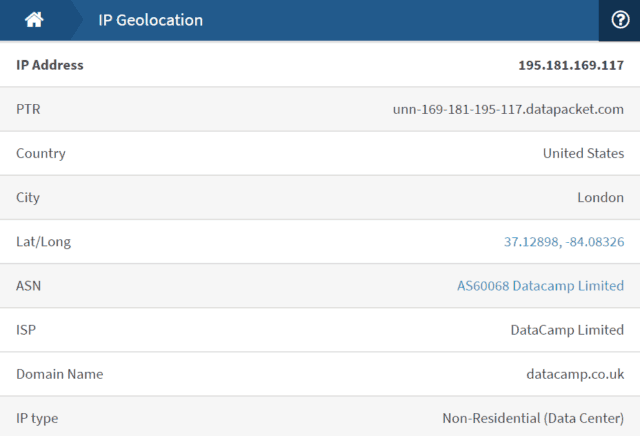This screenshot has width=640, height=436.
Task: Click the IP Address row label
Action: [50, 65]
